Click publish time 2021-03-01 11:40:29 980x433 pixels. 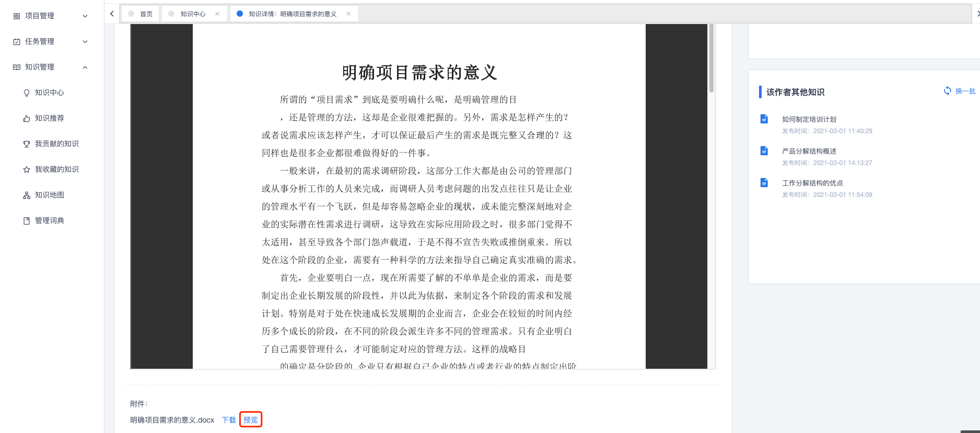click(843, 131)
